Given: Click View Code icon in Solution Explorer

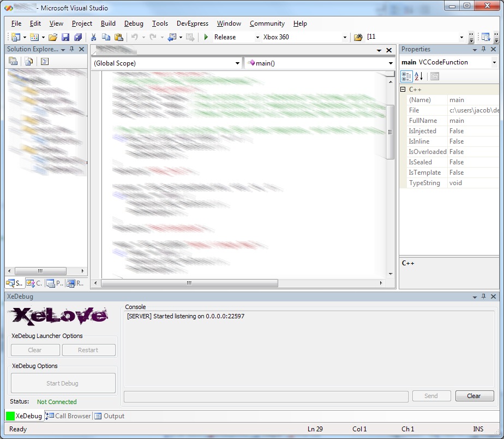Looking at the screenshot, I should point(45,61).
